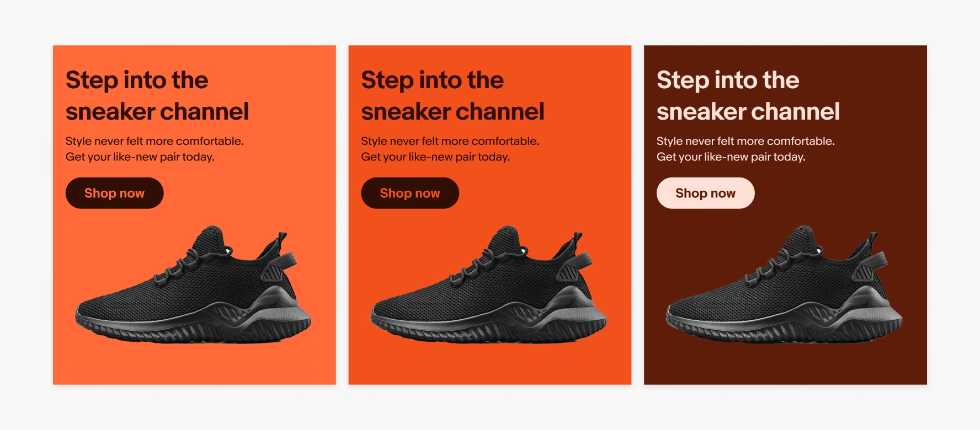Click "Step into the" heading on middle card
The width and height of the screenshot is (980, 430).
[432, 80]
